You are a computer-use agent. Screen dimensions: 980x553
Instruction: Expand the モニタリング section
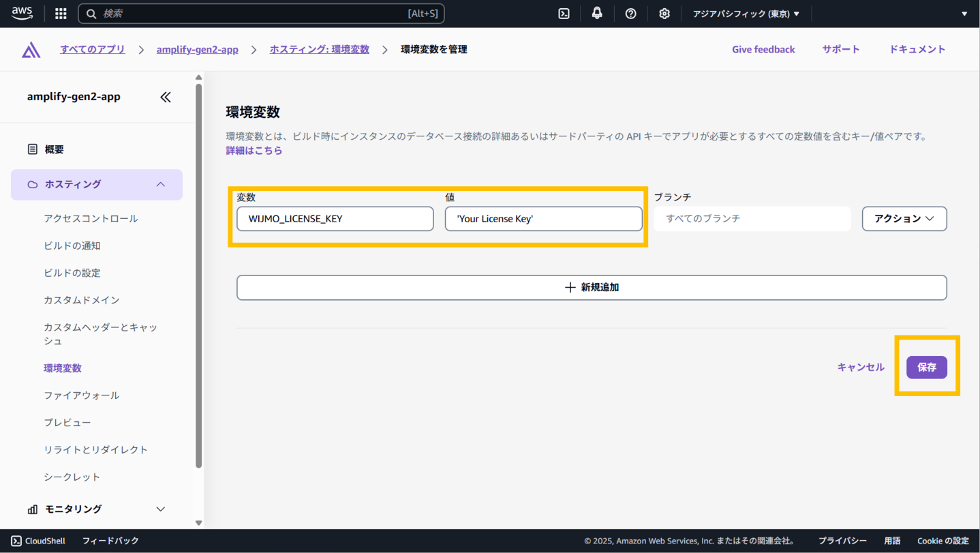pos(97,509)
